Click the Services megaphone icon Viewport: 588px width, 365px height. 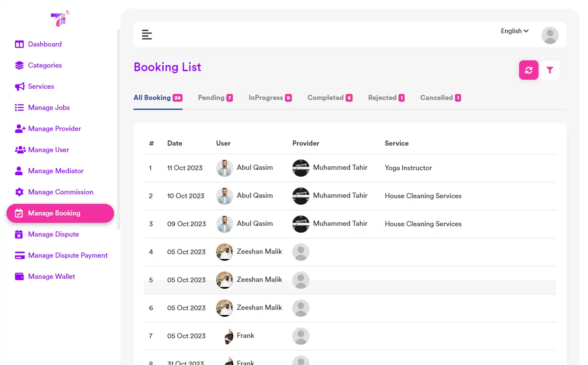point(19,86)
